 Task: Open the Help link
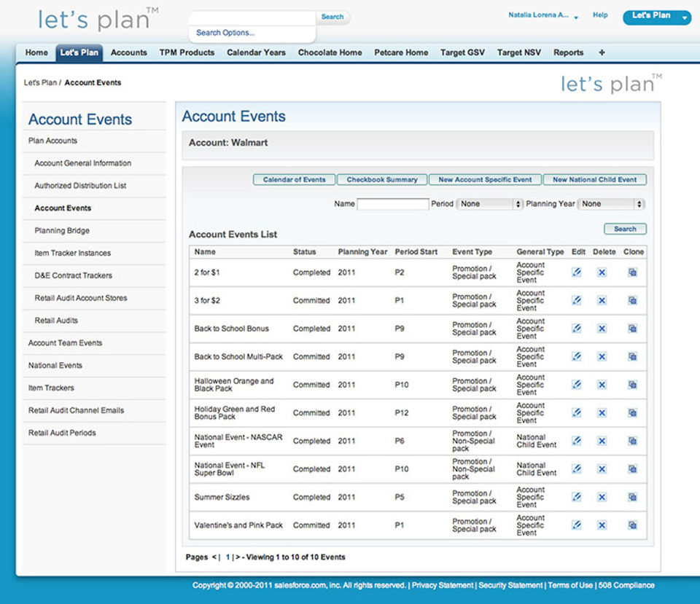[600, 15]
